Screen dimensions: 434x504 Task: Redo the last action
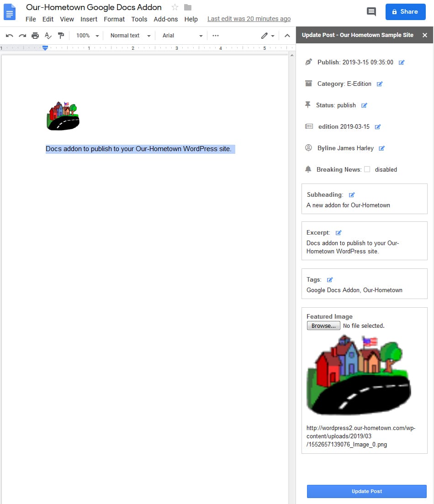click(22, 36)
